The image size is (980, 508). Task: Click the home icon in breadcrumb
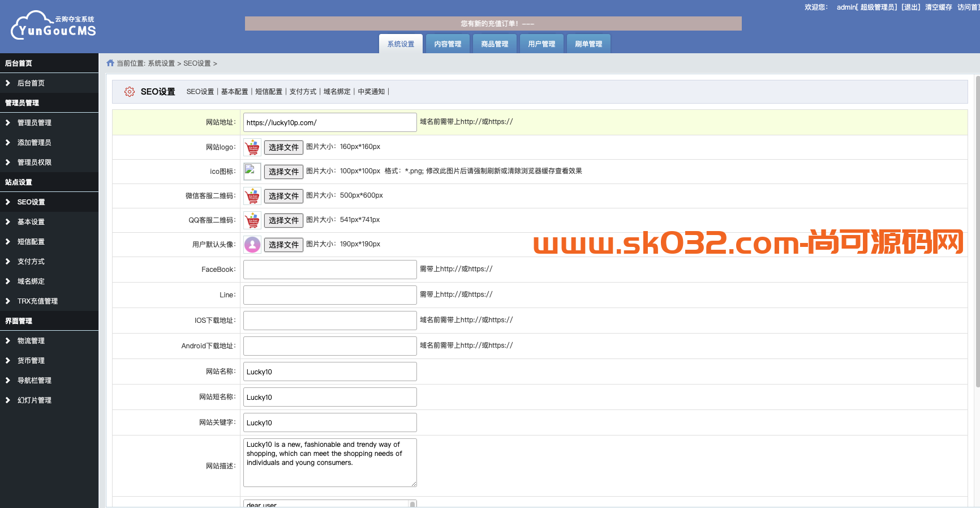click(x=110, y=63)
